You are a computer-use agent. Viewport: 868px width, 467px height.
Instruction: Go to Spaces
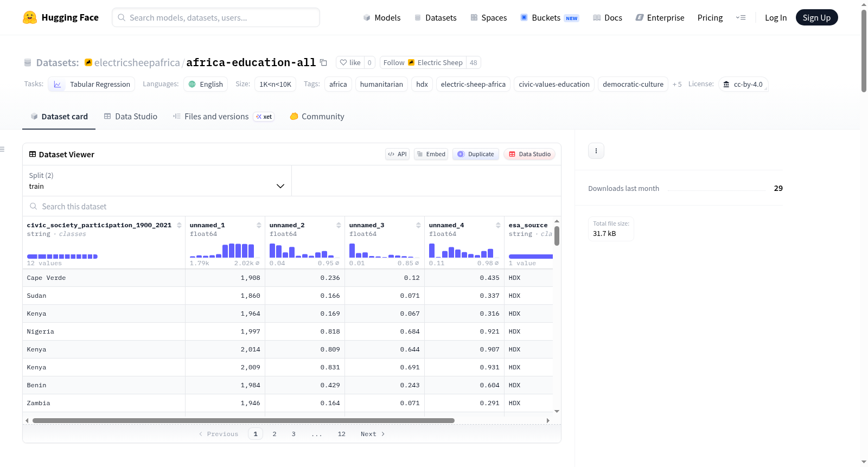pyautogui.click(x=488, y=17)
